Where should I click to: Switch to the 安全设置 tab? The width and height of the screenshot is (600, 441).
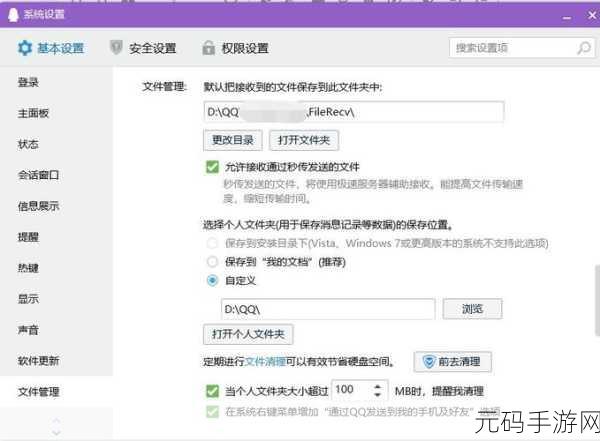coord(143,48)
